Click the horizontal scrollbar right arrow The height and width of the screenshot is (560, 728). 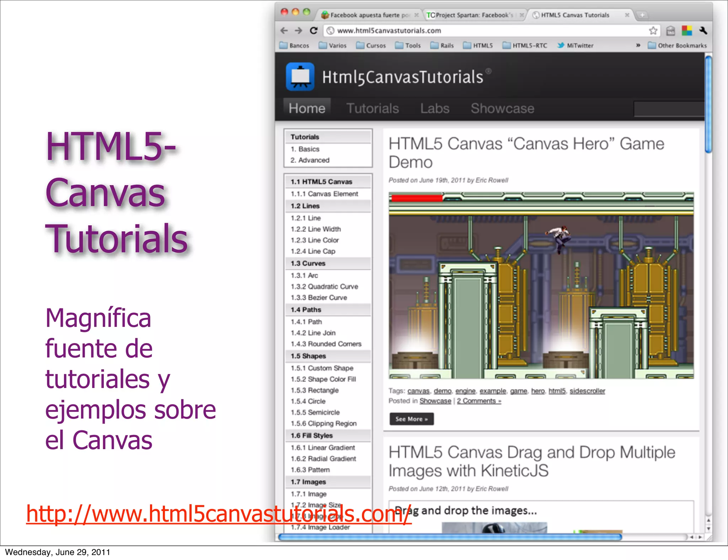pos(700,537)
